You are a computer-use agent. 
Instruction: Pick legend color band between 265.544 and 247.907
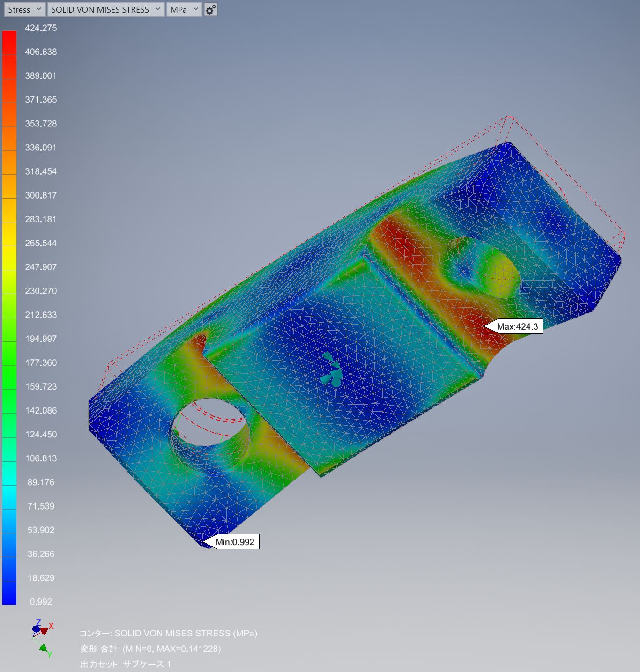(x=9, y=258)
